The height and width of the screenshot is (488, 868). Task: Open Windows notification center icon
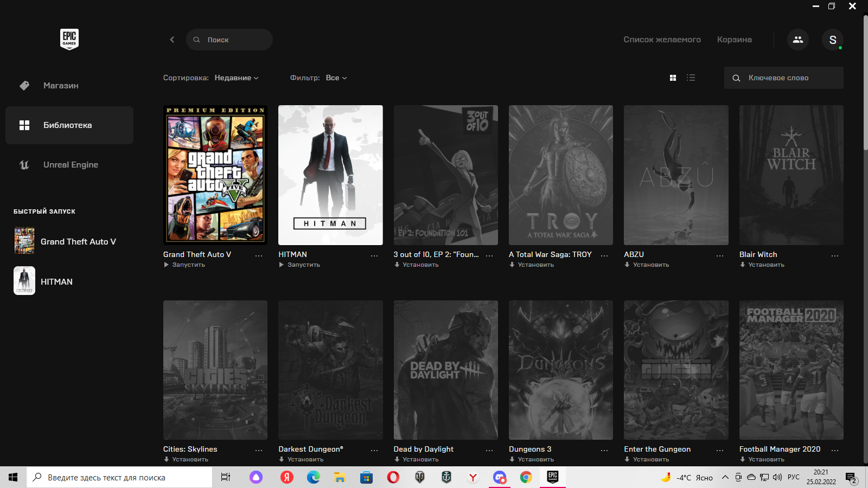(x=851, y=478)
